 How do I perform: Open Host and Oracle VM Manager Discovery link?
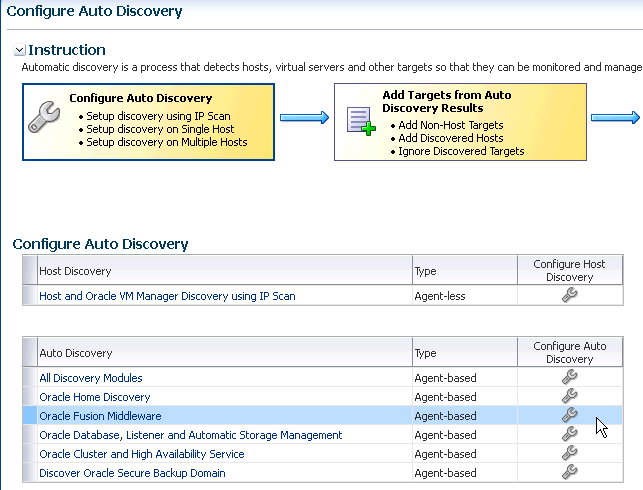167,296
